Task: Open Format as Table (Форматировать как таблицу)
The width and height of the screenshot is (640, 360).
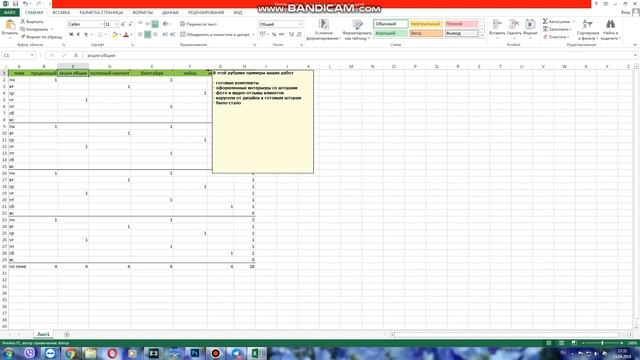Action: click(357, 30)
